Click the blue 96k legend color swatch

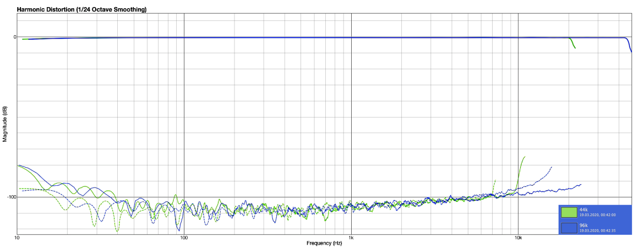pyautogui.click(x=569, y=228)
